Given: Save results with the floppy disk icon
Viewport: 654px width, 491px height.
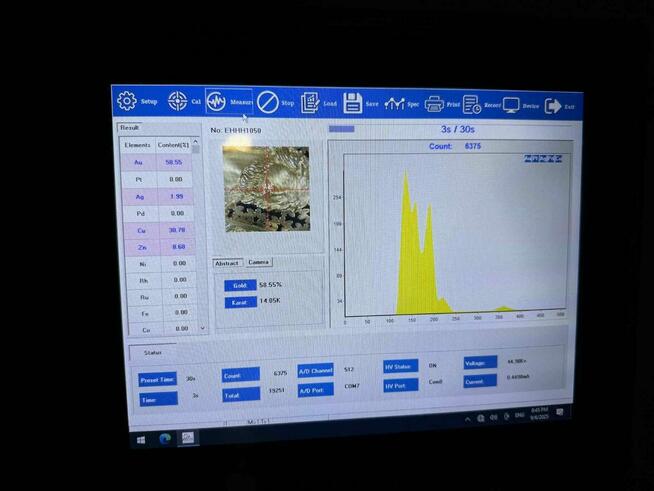Looking at the screenshot, I should [353, 103].
